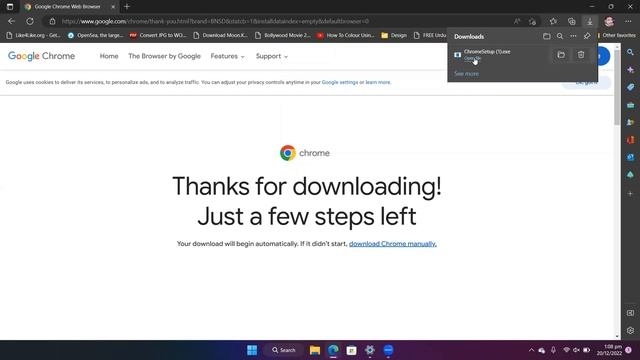Screen dimensions: 640x360
Task: Open the Games sidebar icon
Action: (x=630, y=122)
